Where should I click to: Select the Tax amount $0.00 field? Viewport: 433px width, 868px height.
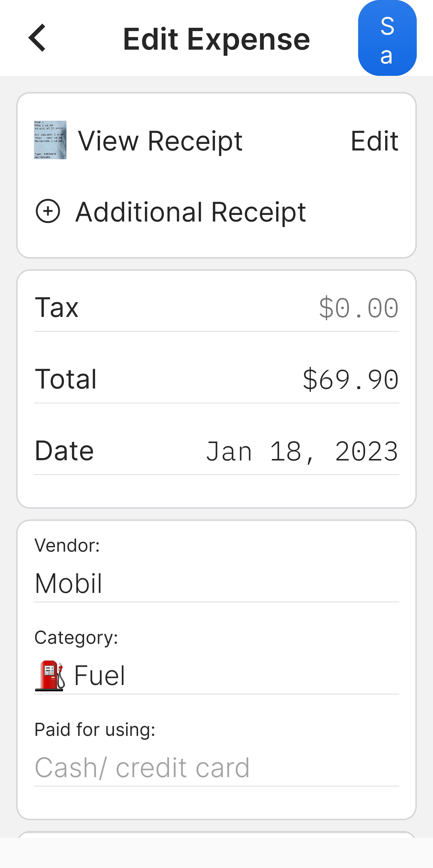tap(358, 308)
